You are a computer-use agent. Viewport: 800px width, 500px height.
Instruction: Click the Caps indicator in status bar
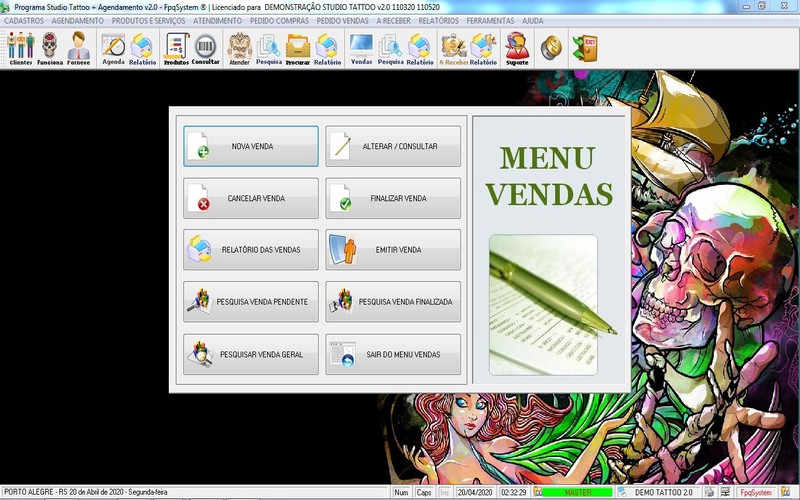pyautogui.click(x=423, y=492)
